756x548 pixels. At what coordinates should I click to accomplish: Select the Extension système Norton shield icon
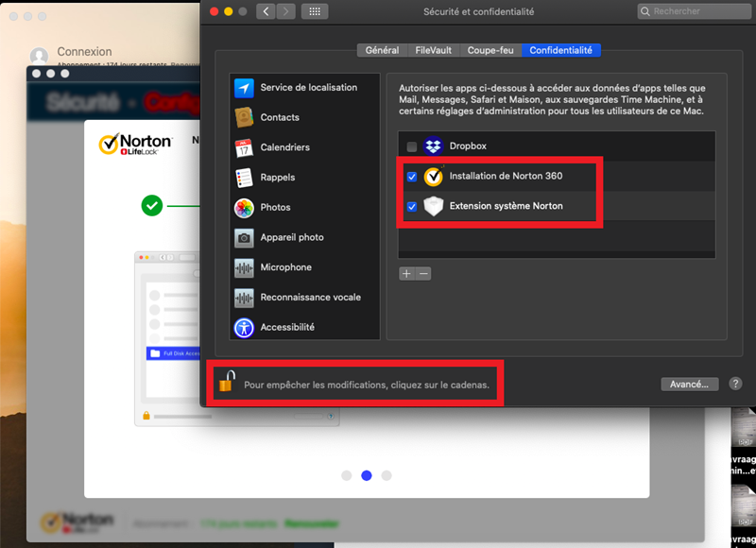click(433, 206)
